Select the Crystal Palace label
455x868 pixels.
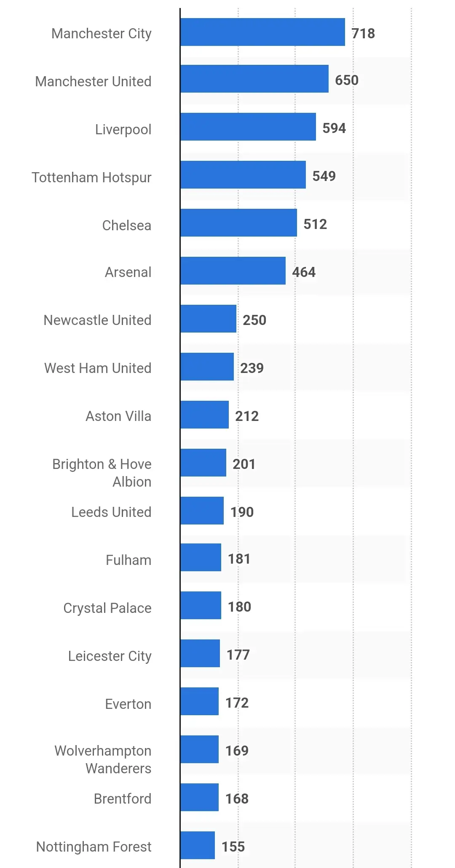pyautogui.click(x=107, y=608)
